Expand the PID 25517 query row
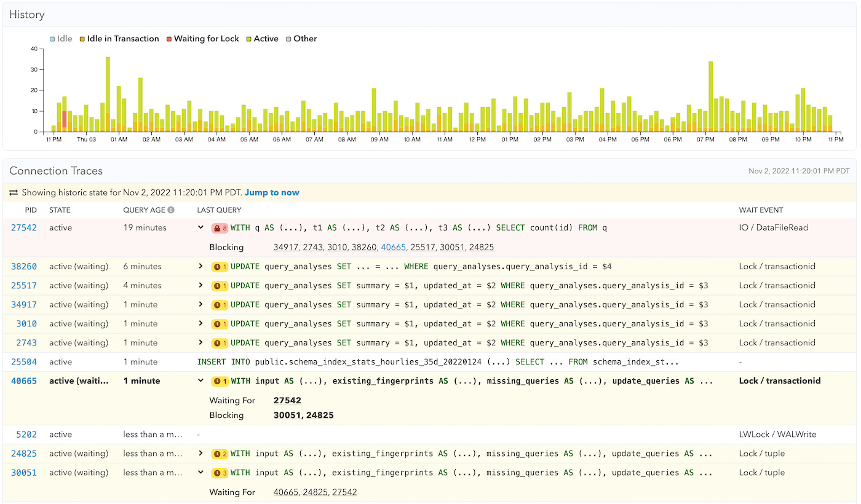The image size is (861, 504). point(200,286)
